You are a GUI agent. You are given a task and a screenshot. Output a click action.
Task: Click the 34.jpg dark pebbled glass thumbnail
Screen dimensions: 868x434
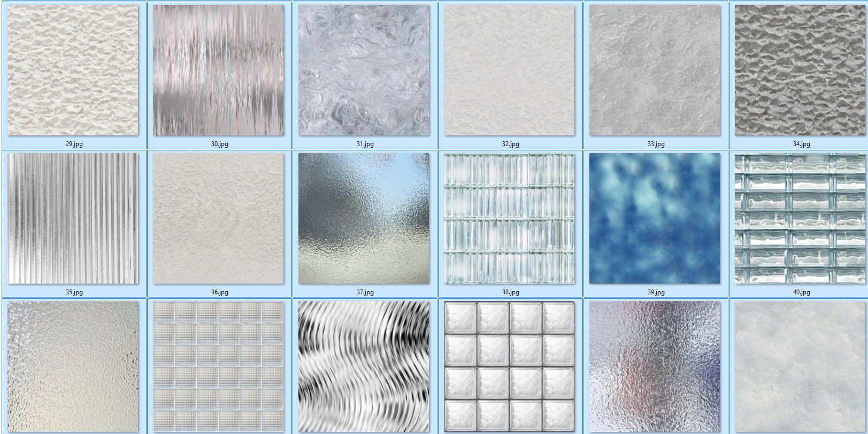pyautogui.click(x=801, y=71)
